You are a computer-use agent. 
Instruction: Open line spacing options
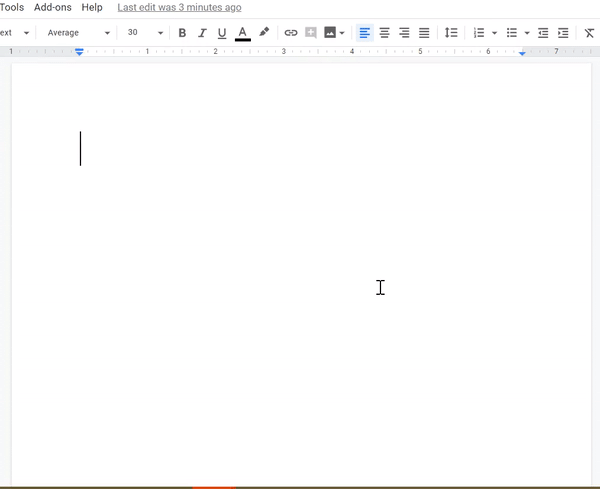[x=451, y=33]
